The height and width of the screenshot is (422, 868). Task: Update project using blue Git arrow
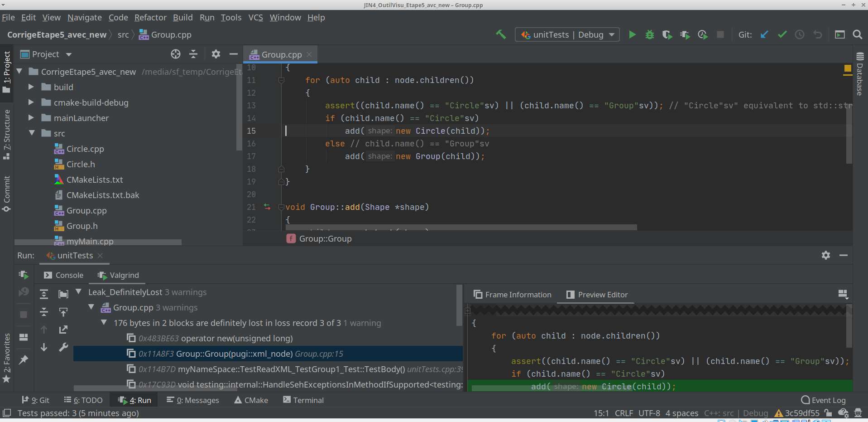coord(764,34)
